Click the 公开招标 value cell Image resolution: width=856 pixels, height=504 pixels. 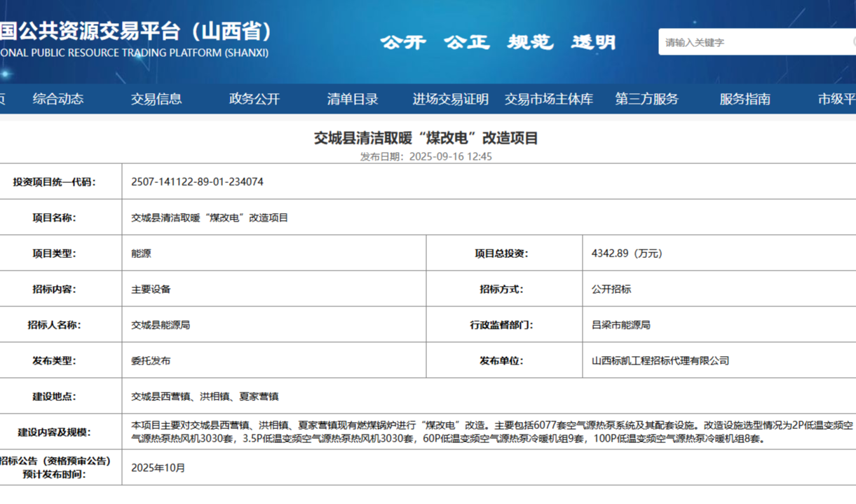[x=719, y=290]
